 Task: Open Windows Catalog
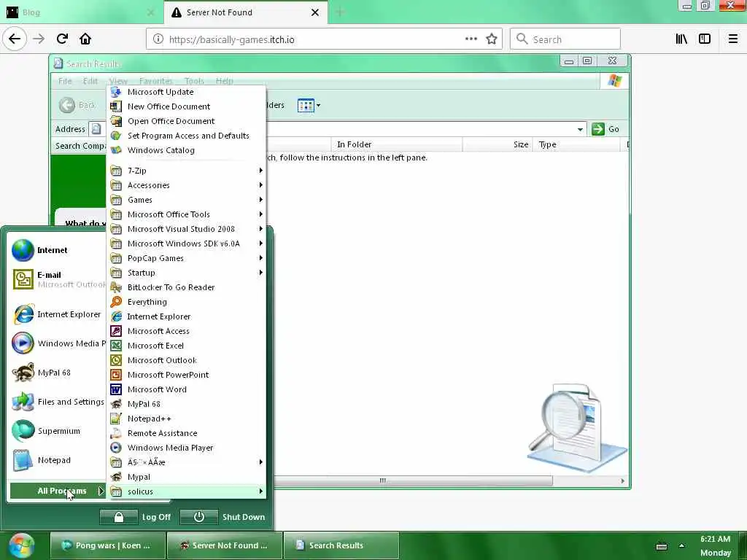[x=186, y=150]
